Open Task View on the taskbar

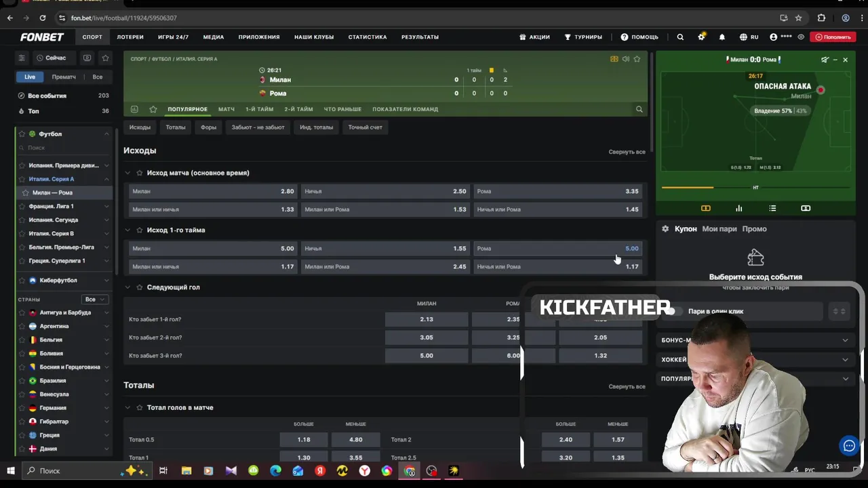(x=163, y=470)
